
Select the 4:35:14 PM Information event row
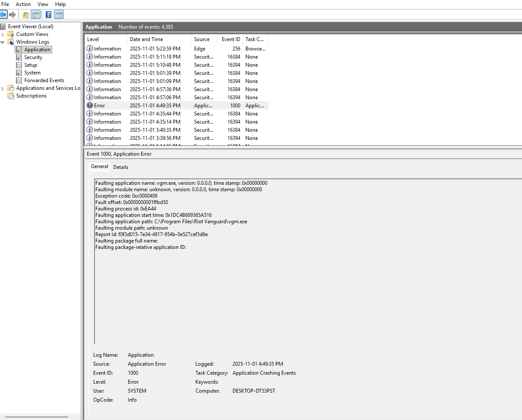tap(176, 122)
